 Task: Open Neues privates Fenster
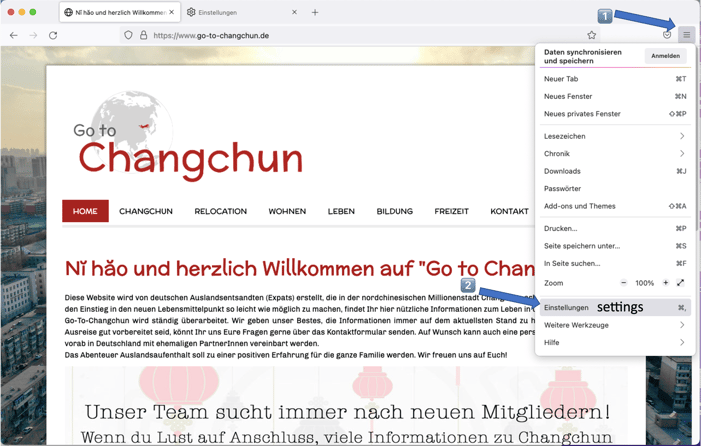[615, 114]
